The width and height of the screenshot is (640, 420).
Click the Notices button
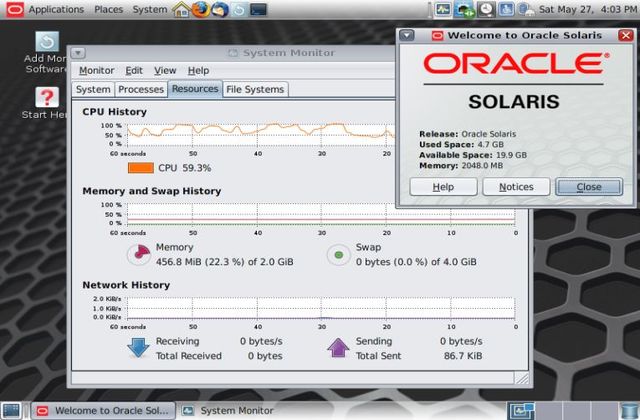coord(516,187)
